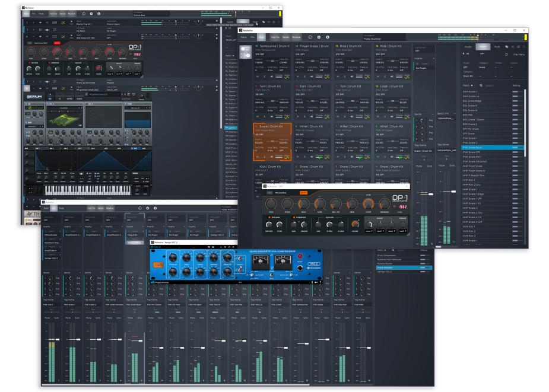
Task: Collapse the Sends section arrow in the pads channel strip
Action: pos(433,114)
